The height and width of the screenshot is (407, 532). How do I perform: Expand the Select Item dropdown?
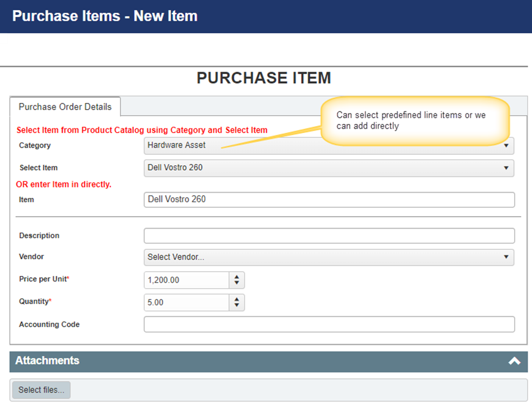point(327,168)
